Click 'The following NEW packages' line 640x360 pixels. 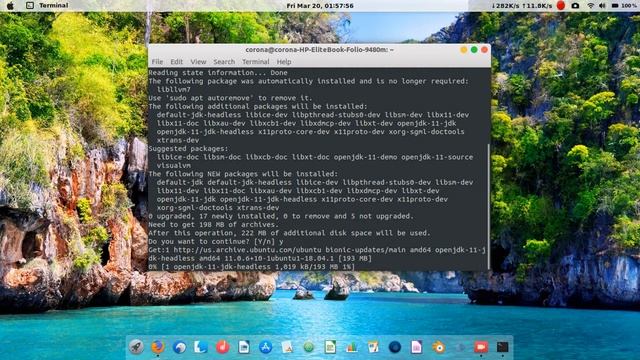tap(243, 174)
